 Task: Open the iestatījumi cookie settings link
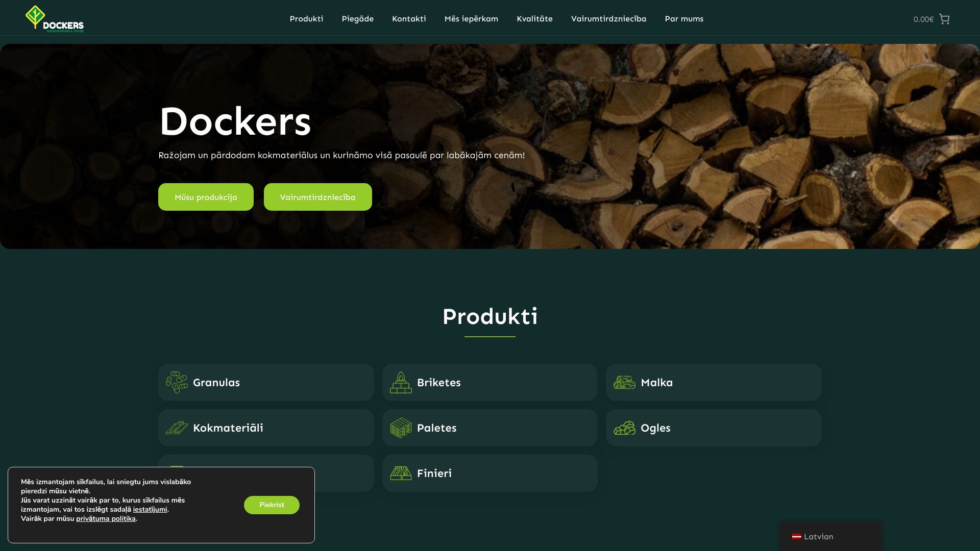pos(150,510)
